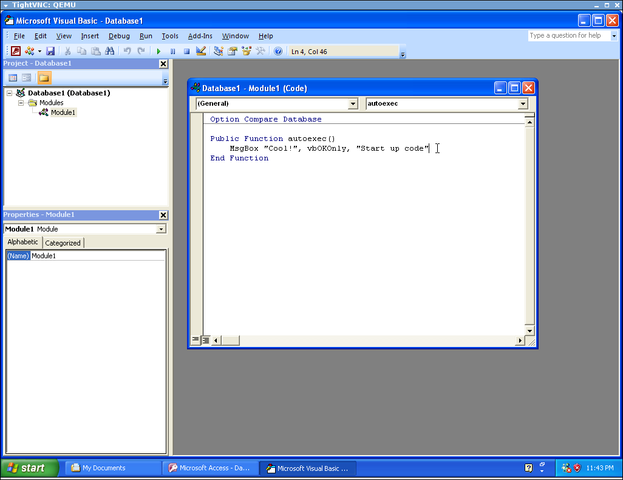Click the End Function code line
623x480 pixels.
click(239, 158)
